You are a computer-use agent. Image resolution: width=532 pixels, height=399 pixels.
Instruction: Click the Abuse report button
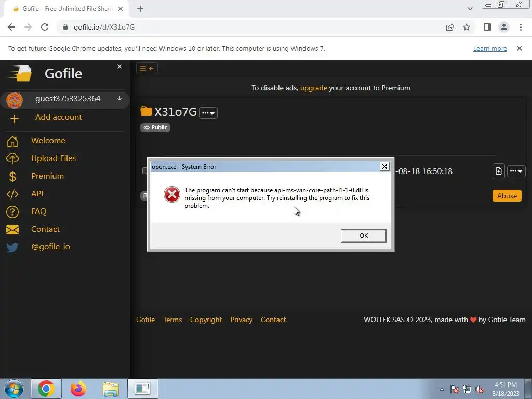pyautogui.click(x=507, y=196)
